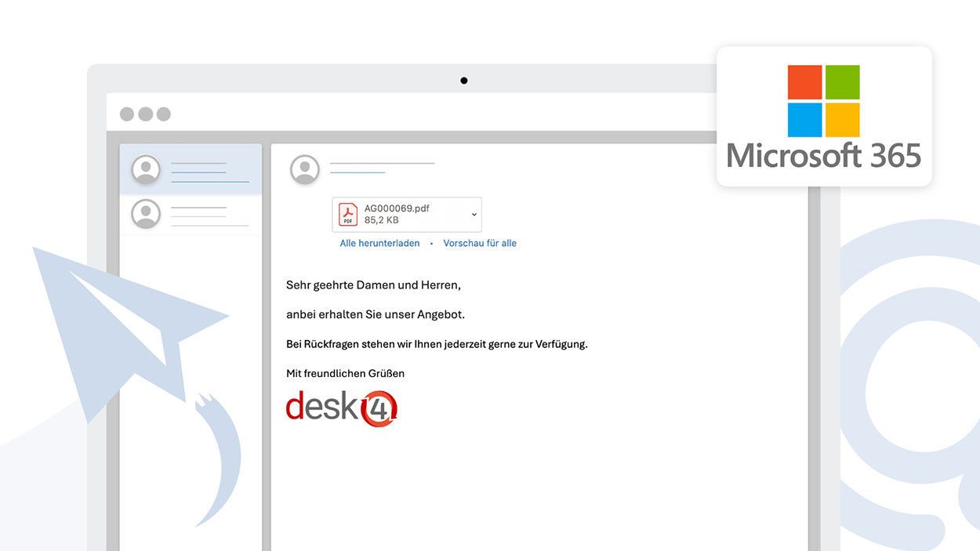Click the line starting Bei Rückfragen
Image resolution: width=980 pixels, height=551 pixels.
coord(437,344)
